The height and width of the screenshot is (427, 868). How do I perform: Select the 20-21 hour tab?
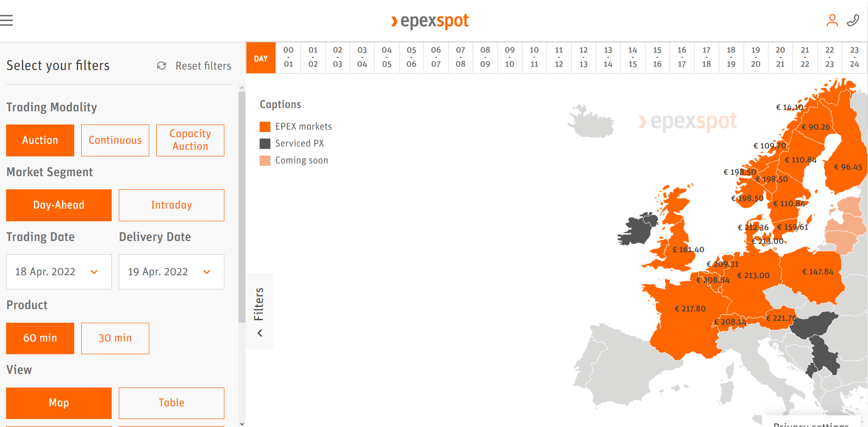click(x=780, y=57)
